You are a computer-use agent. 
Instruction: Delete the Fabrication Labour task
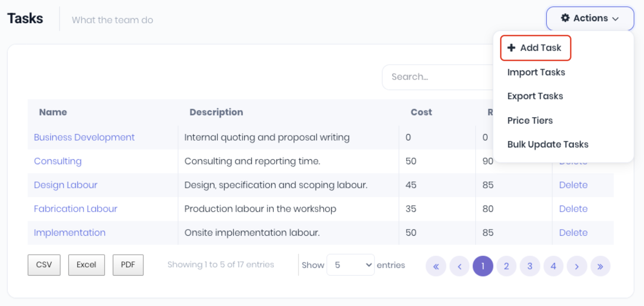coord(573,209)
